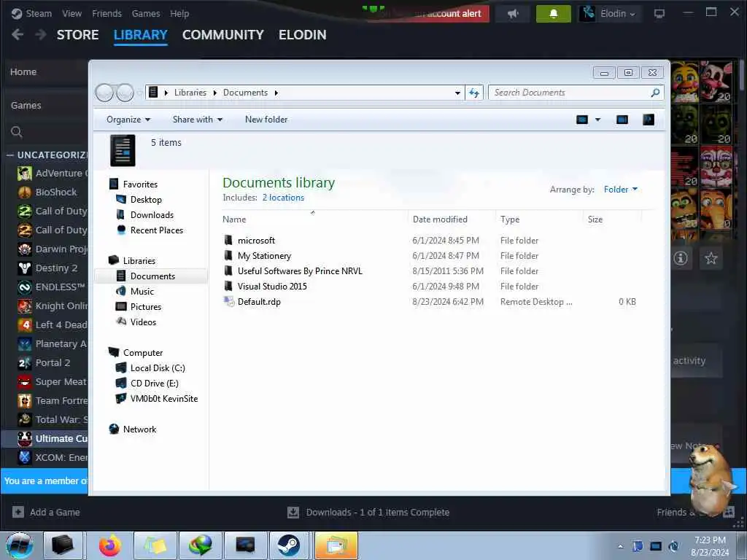This screenshot has height=560, width=747.
Task: Click Add a Game in Steam
Action: point(46,513)
